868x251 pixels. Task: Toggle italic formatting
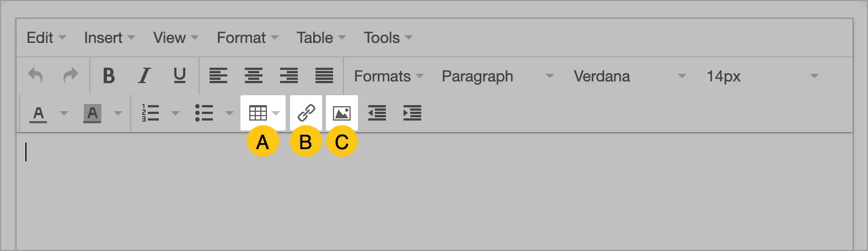tap(144, 75)
